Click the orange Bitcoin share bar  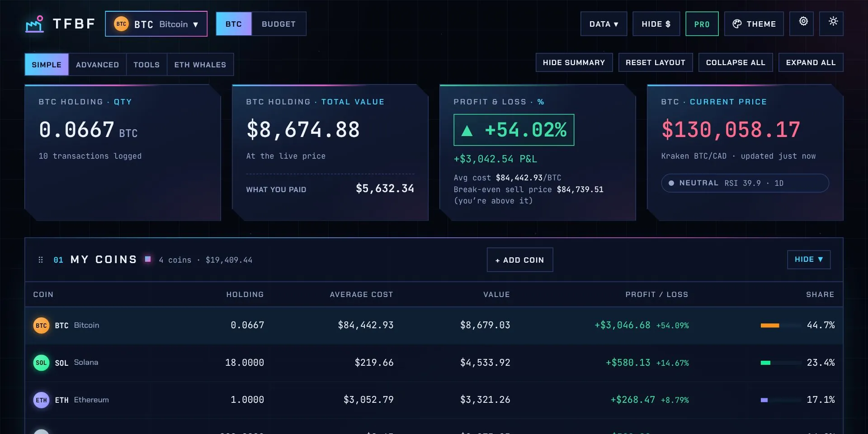click(770, 325)
